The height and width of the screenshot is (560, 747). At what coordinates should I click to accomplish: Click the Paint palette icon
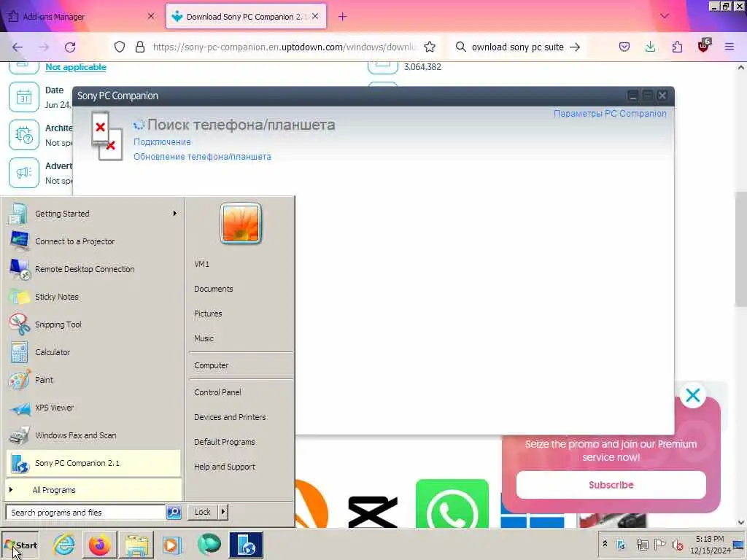(x=20, y=380)
